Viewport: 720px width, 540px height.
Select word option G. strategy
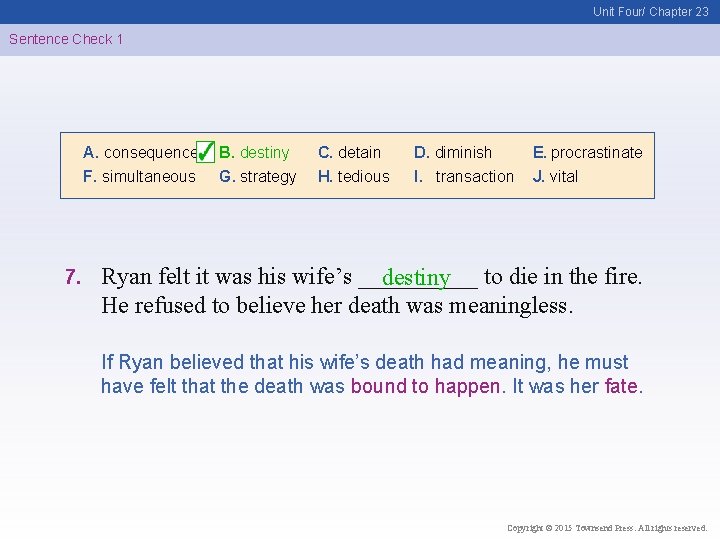tap(258, 177)
